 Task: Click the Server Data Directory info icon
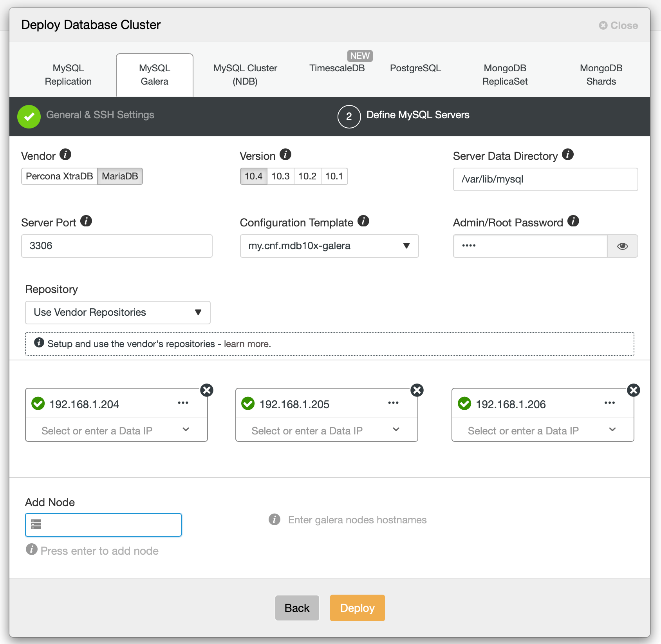click(568, 154)
